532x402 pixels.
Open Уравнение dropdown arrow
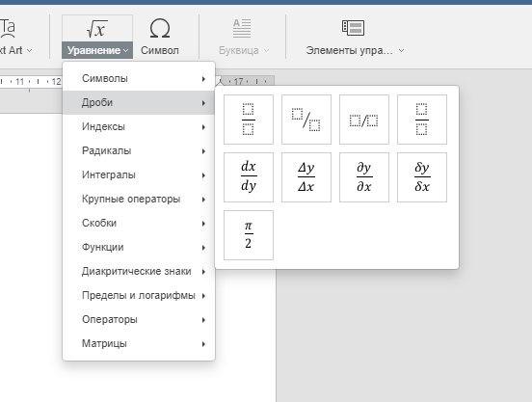point(126,50)
